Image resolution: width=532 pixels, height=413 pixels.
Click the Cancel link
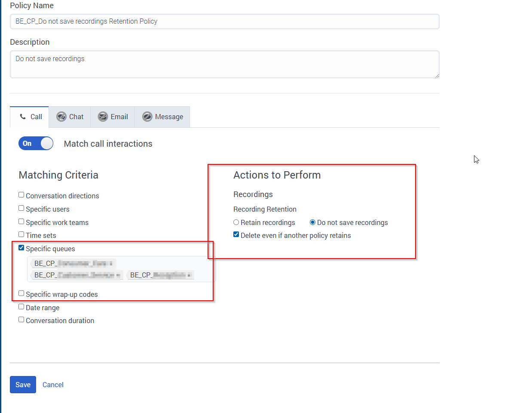tap(53, 385)
